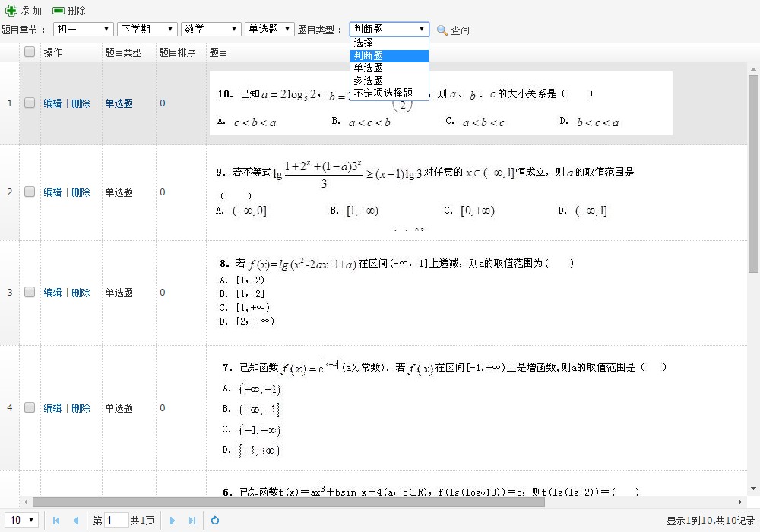The width and height of the screenshot is (760, 532).
Task: Tick the checkbox beside row 3
Action: 29,292
